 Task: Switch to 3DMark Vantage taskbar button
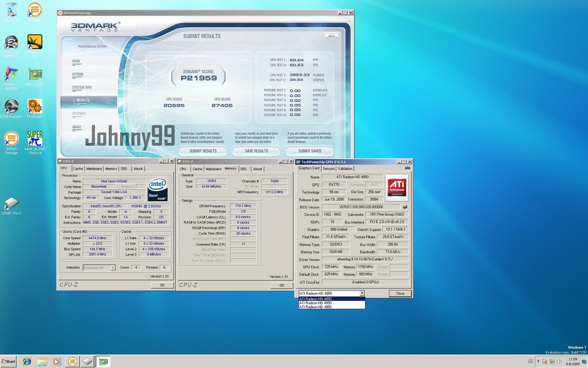pos(72,361)
